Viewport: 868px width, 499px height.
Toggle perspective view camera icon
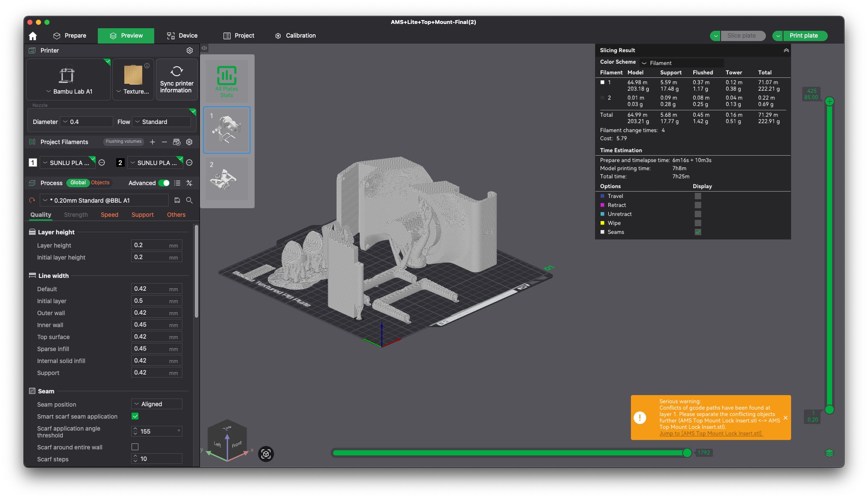(266, 454)
